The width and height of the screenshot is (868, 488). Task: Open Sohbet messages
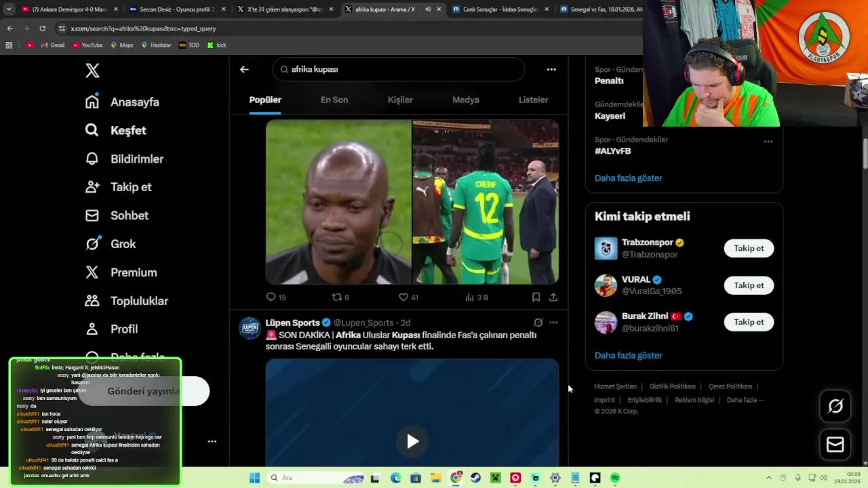pyautogui.click(x=117, y=216)
